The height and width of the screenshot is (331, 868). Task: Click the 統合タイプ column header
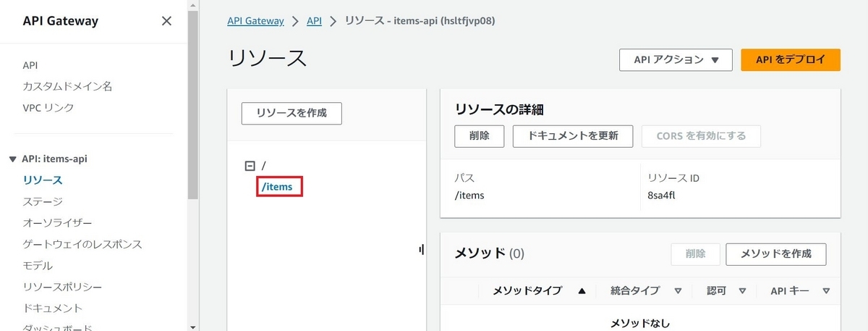coord(635,291)
